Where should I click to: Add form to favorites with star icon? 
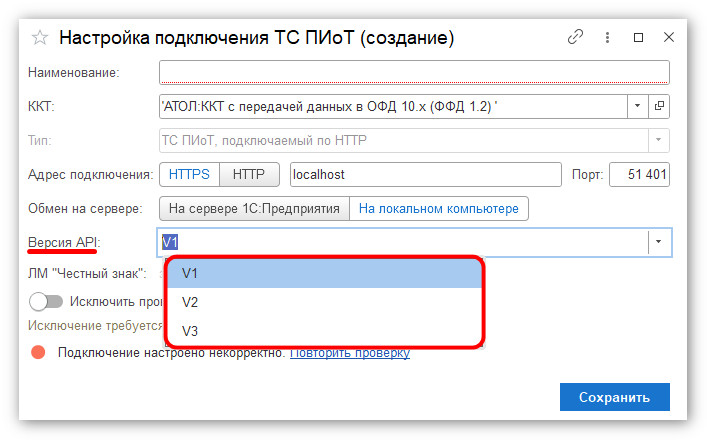[x=40, y=37]
